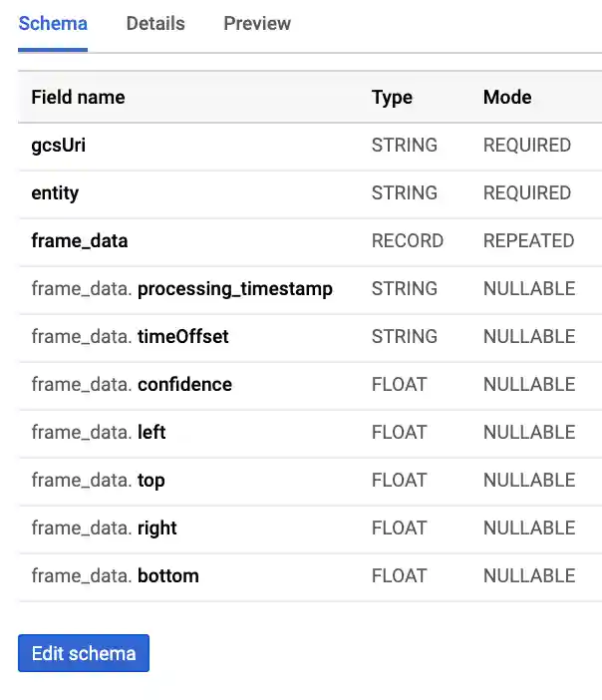Viewport: 602px width, 700px height.
Task: Select the entity field name
Action: [55, 193]
